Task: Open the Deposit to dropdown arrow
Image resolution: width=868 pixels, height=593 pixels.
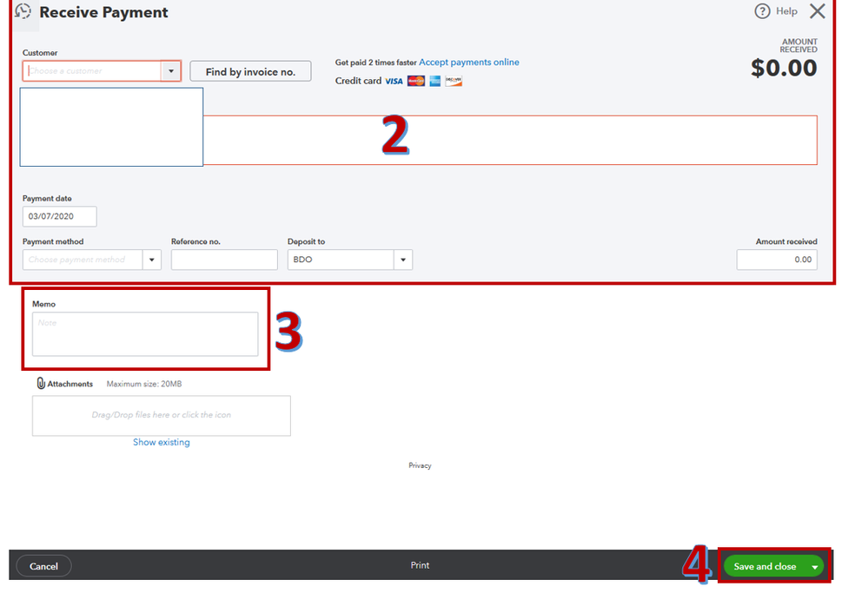Action: (x=403, y=260)
